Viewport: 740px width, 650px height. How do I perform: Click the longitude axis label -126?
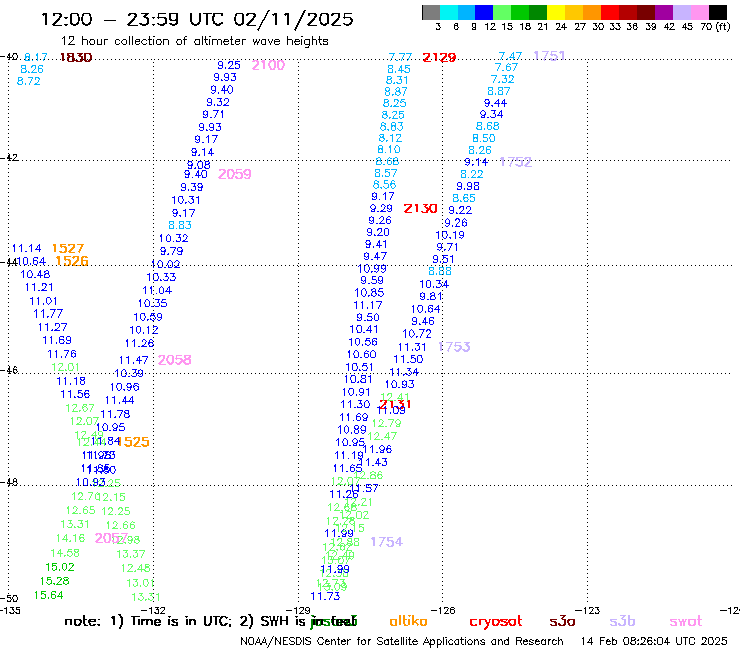pos(443,610)
